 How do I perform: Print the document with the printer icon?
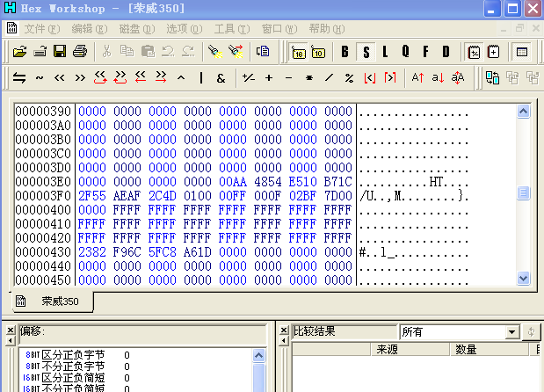(x=80, y=52)
